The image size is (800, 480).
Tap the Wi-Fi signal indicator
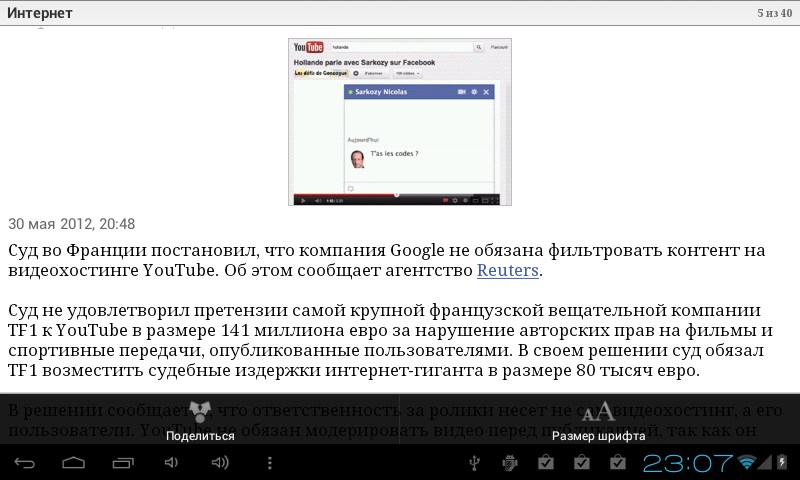coord(747,463)
